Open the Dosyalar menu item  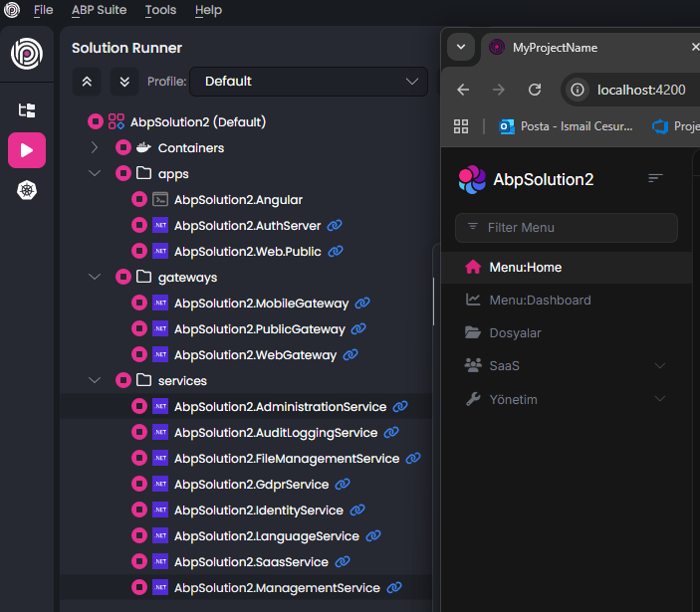tap(515, 333)
